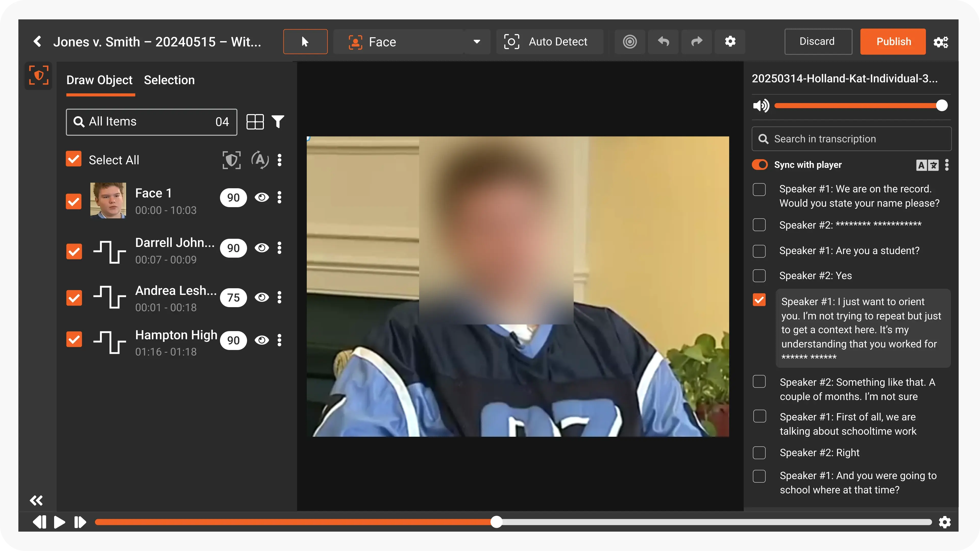The height and width of the screenshot is (551, 980).
Task: Play the video
Action: [59, 522]
